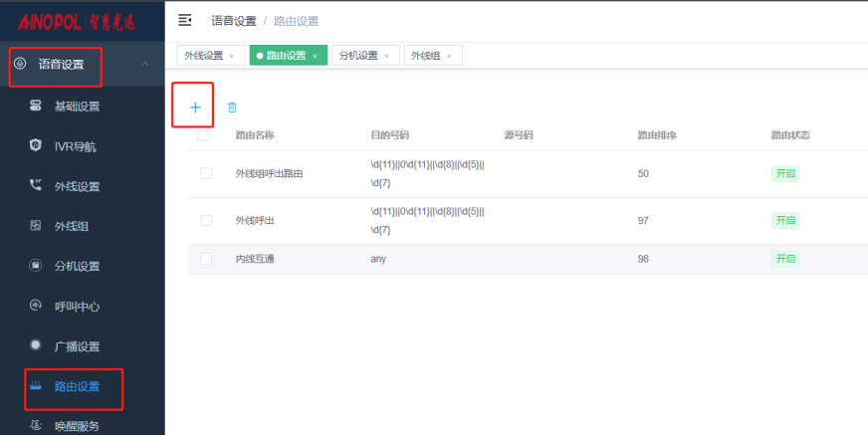The height and width of the screenshot is (435, 868).
Task: Click the plus icon to add route
Action: pyautogui.click(x=195, y=107)
